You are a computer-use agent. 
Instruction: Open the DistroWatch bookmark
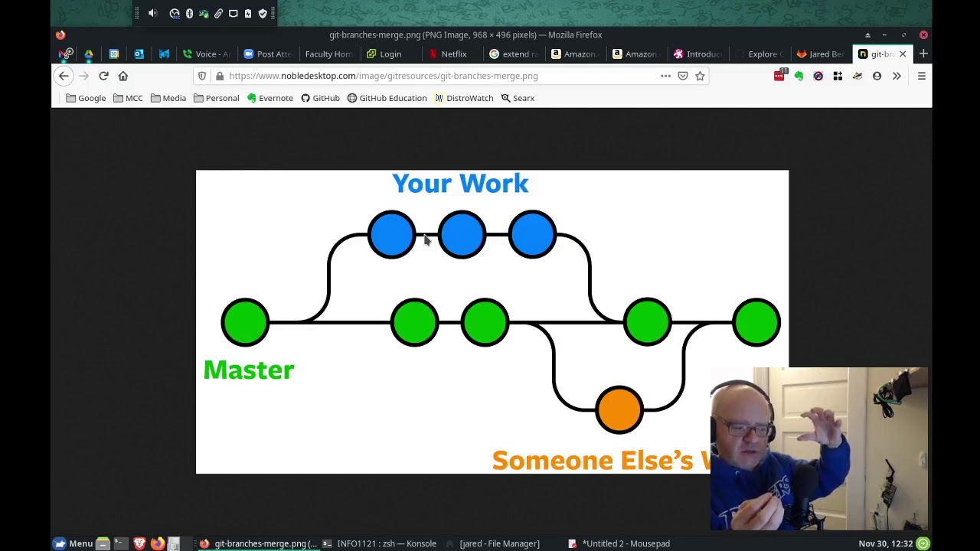click(x=464, y=98)
